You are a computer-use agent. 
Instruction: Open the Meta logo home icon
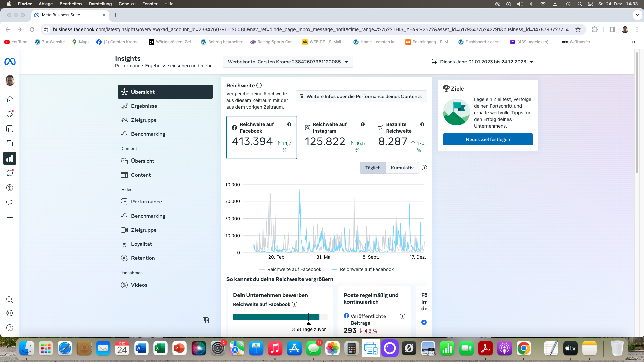(x=10, y=62)
